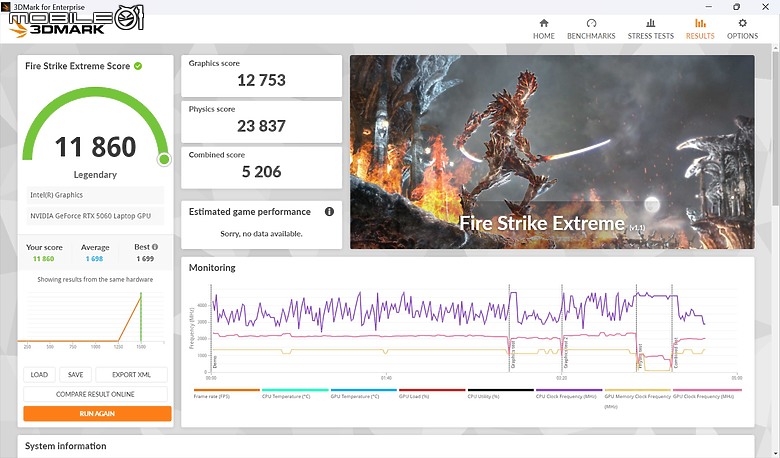Click the Best score value 1 699
Image resolution: width=780 pixels, height=458 pixels.
coord(145,259)
